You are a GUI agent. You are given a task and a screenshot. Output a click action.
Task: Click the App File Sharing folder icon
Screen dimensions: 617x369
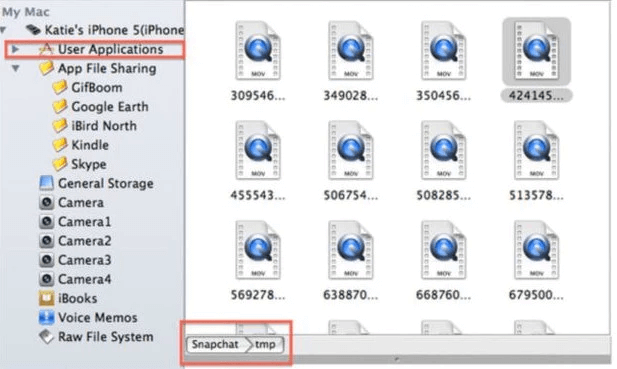pyautogui.click(x=46, y=68)
